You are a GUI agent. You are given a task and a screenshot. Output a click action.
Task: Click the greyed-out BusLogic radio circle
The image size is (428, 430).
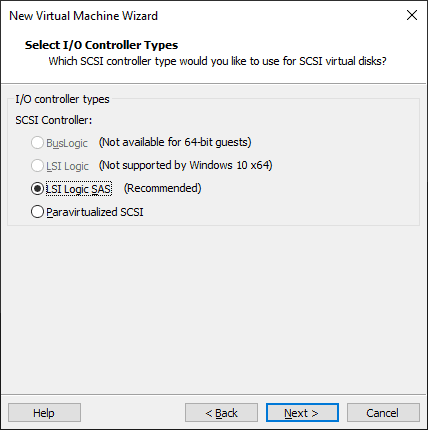click(x=37, y=143)
